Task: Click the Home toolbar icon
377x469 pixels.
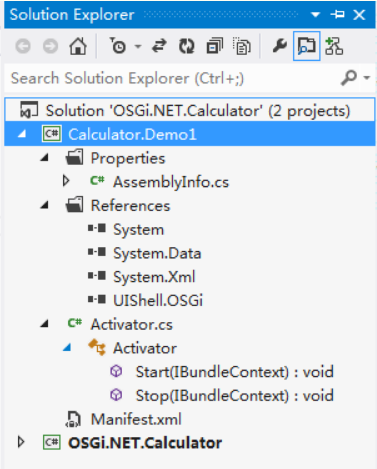Action: point(78,46)
